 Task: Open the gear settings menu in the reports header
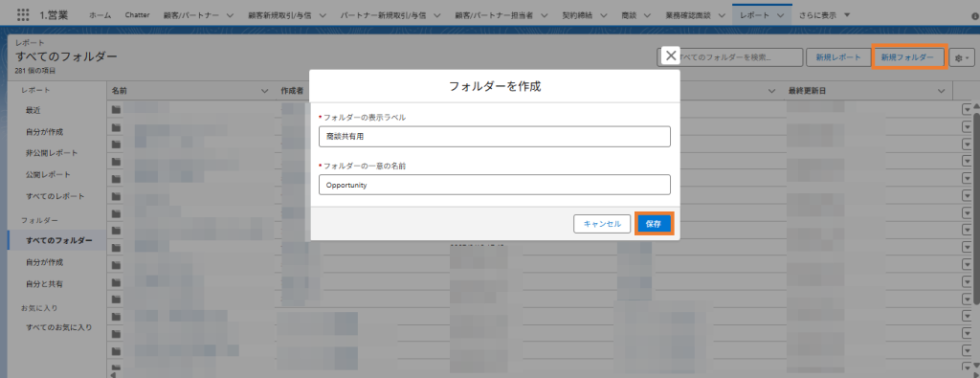point(961,57)
